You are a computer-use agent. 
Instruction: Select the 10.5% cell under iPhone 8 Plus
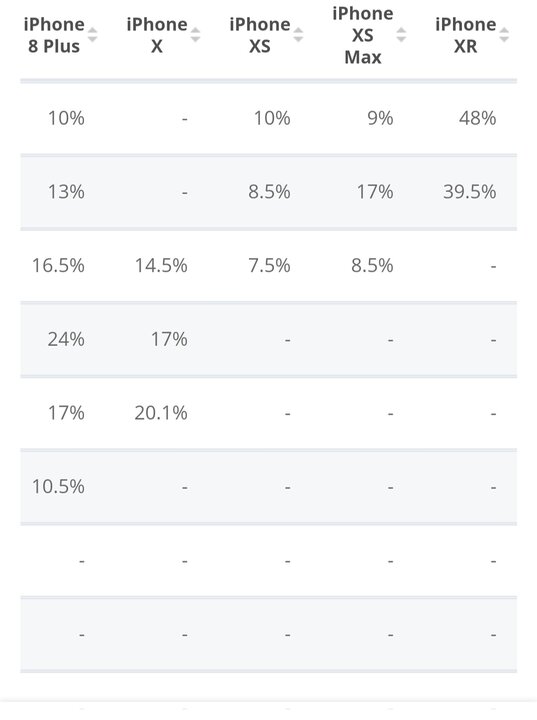click(x=58, y=486)
